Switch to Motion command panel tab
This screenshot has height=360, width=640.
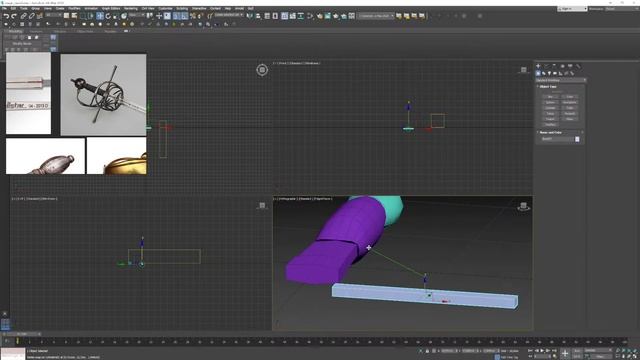562,65
